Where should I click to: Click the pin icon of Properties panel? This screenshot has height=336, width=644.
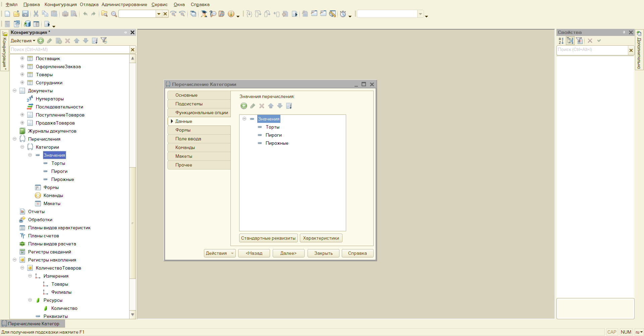coord(624,32)
